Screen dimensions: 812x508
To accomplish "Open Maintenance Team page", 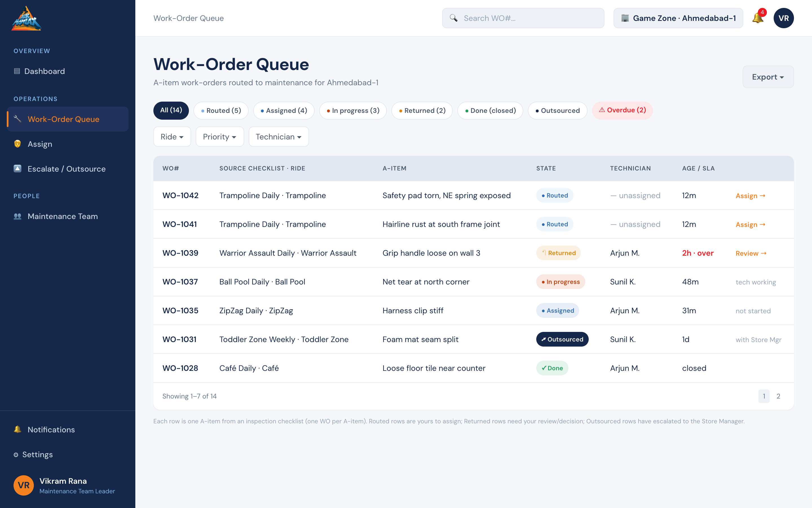I will tap(68, 216).
